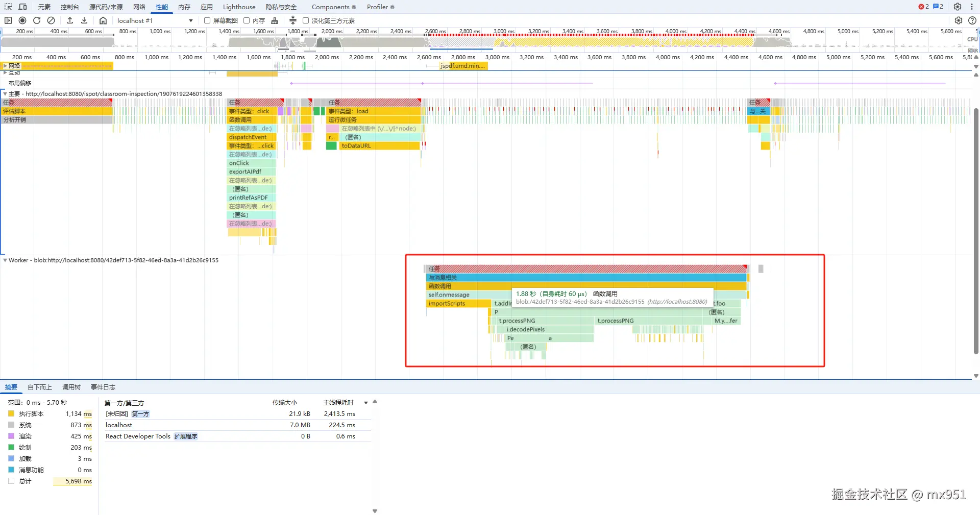Image resolution: width=980 pixels, height=515 pixels.
Task: Open the red error count indicator
Action: pos(924,7)
